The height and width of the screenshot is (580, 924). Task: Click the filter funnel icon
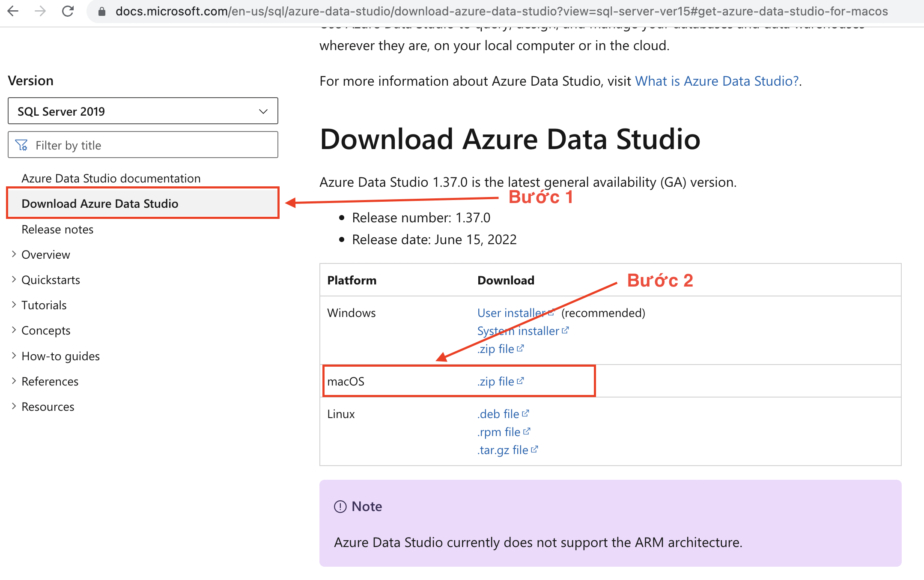(21, 145)
